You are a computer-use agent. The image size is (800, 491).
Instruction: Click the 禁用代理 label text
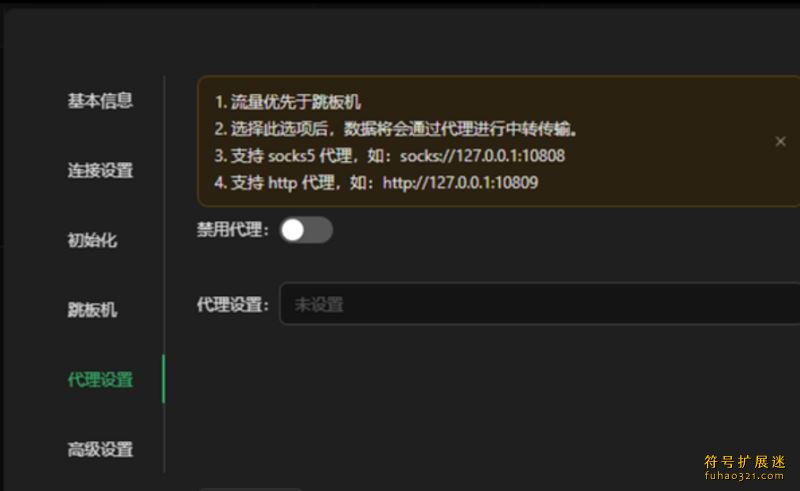coord(233,230)
